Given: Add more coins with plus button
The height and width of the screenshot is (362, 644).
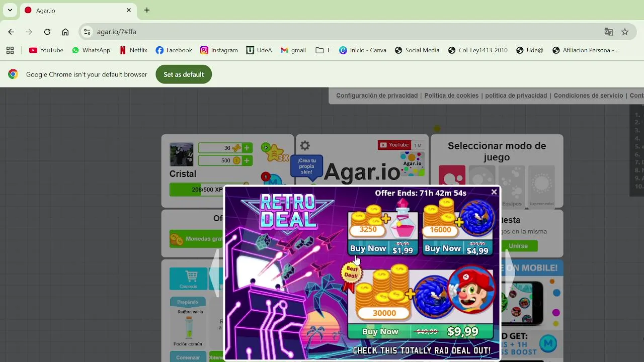Looking at the screenshot, I should point(247,160).
